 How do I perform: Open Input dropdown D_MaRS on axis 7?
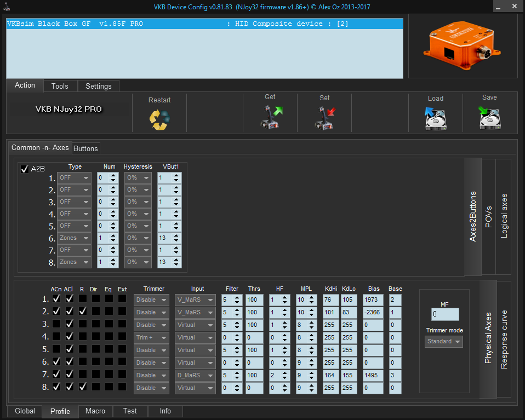tap(195, 376)
